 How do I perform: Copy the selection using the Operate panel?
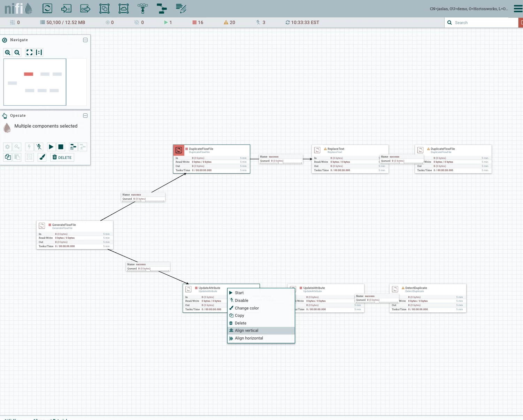(8, 157)
